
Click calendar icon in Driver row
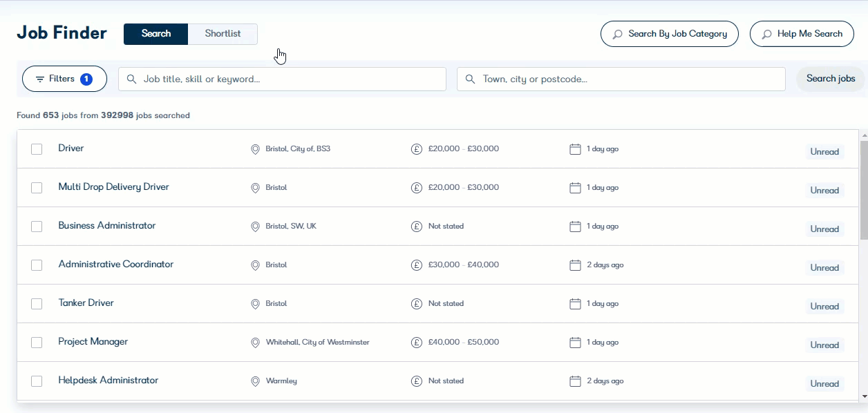pos(575,149)
